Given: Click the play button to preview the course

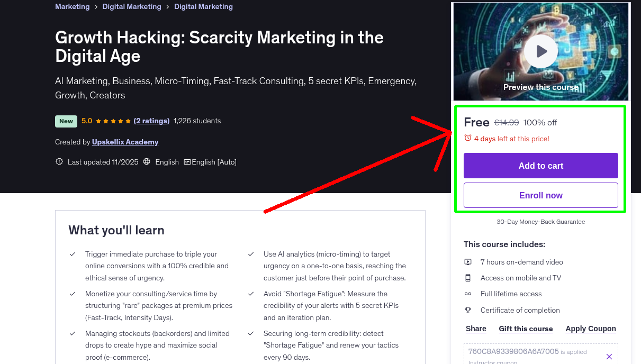Looking at the screenshot, I should click(x=540, y=51).
